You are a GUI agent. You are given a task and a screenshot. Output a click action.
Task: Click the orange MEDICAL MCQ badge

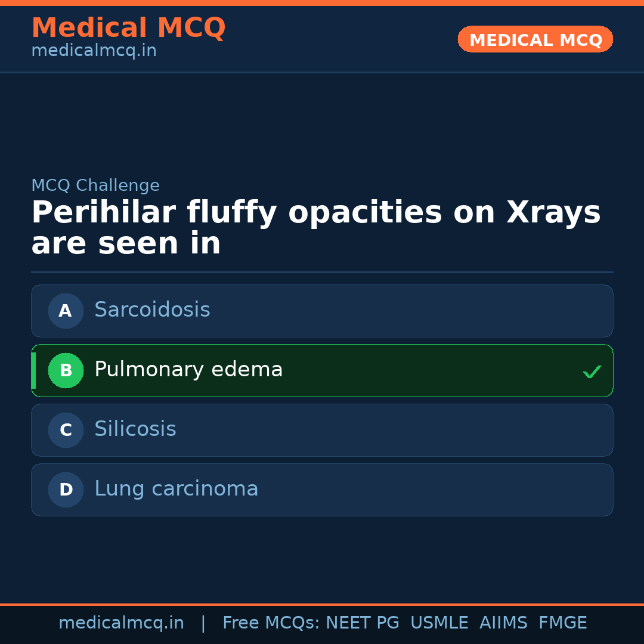point(535,40)
